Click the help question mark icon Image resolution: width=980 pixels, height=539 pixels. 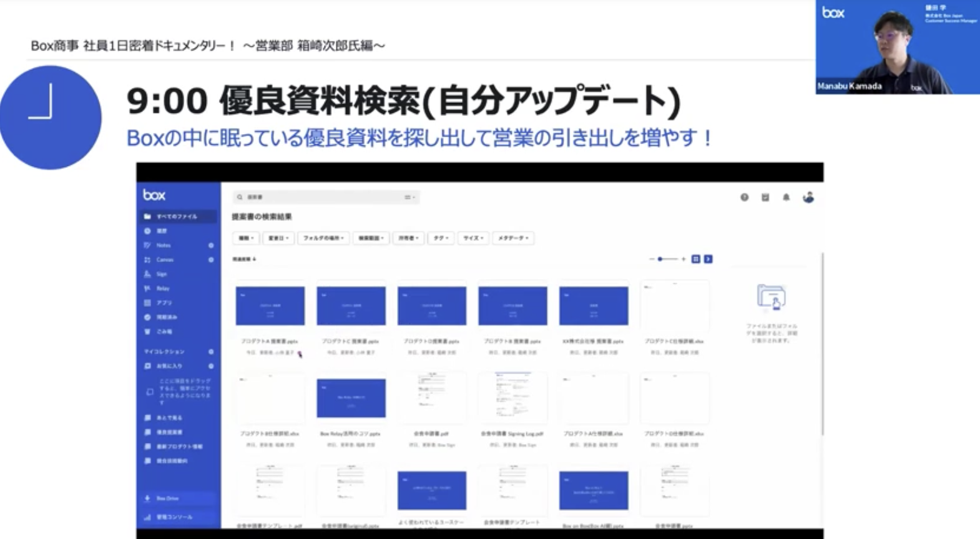click(744, 197)
